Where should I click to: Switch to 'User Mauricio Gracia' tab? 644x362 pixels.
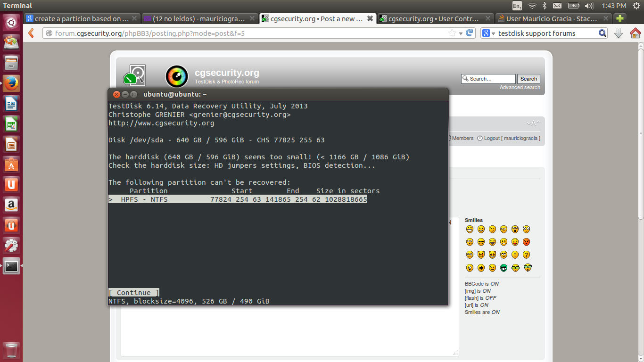tap(553, 19)
